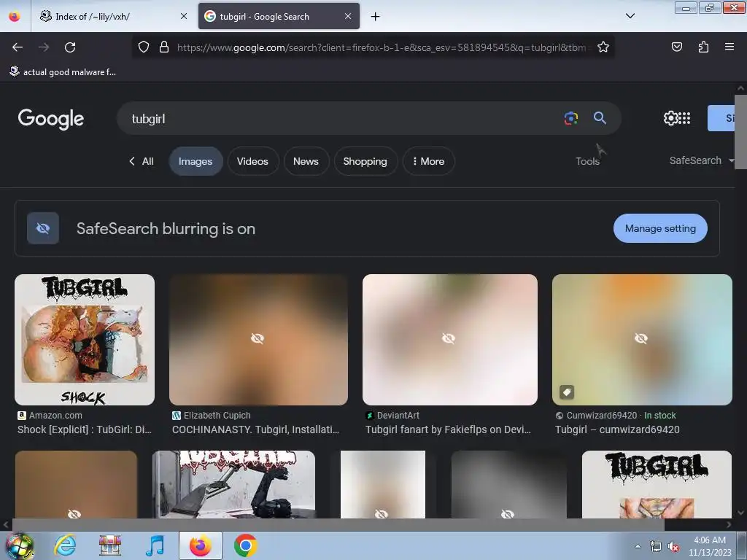Launch Google Chrome from the taskbar
The image size is (747, 560).
245,545
